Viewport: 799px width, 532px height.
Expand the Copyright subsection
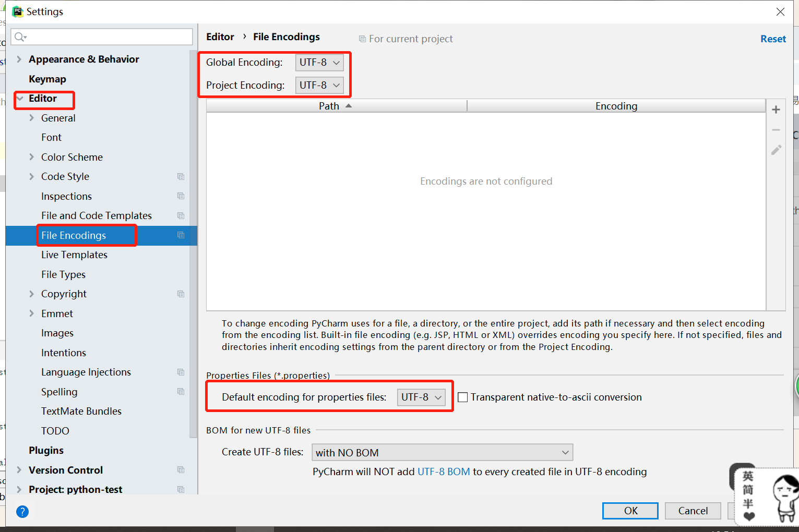pos(32,294)
